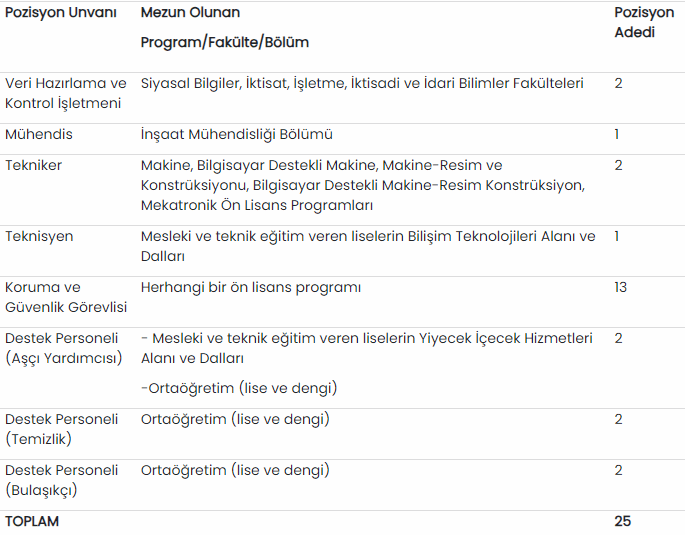Click 'Herhangi bir ön lisans programı' text
The height and width of the screenshot is (535, 685).
coord(251,288)
